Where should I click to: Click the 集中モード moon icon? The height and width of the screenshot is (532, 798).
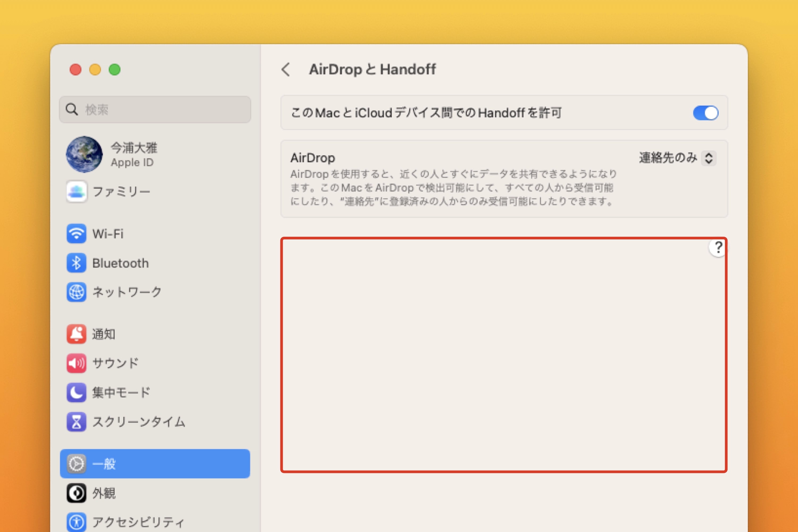[76, 393]
